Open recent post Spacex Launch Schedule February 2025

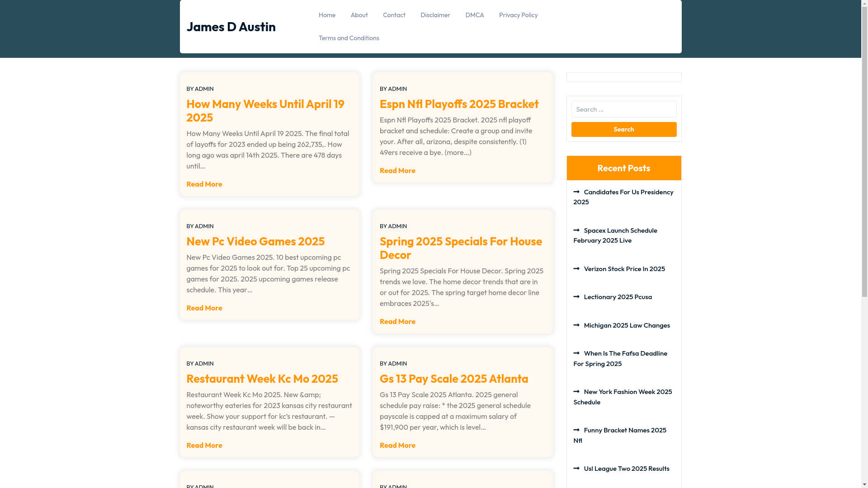[x=615, y=235]
